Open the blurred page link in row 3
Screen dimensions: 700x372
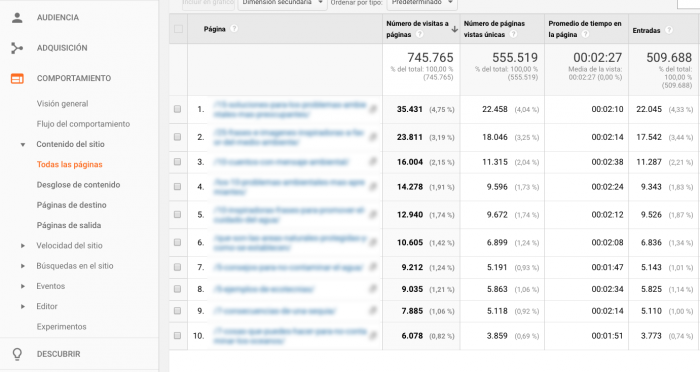coord(281,162)
